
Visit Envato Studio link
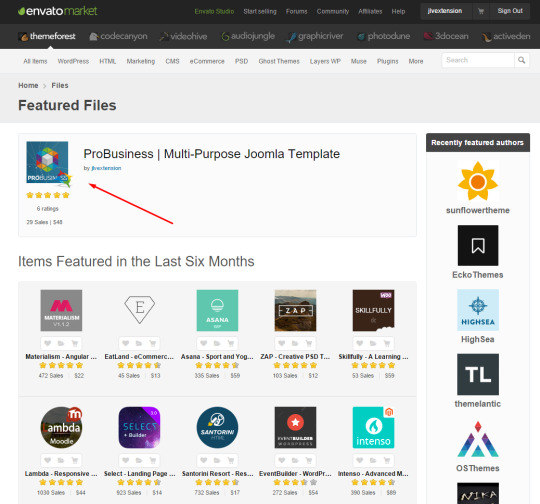(214, 11)
